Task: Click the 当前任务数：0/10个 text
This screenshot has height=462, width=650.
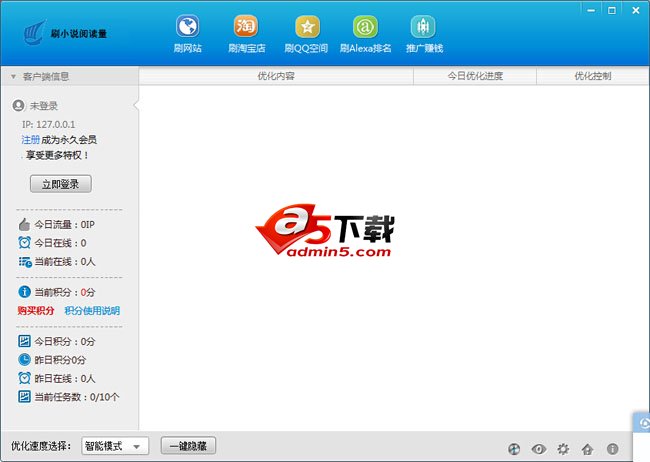Action: 77,397
